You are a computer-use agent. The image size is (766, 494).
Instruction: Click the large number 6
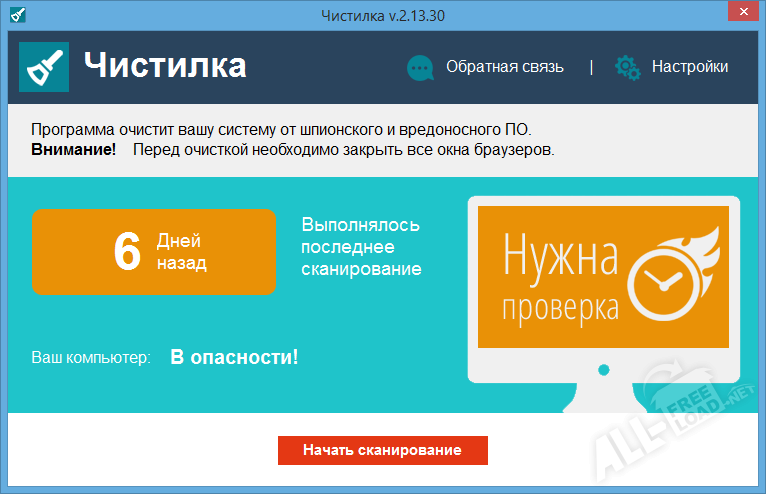coord(127,252)
